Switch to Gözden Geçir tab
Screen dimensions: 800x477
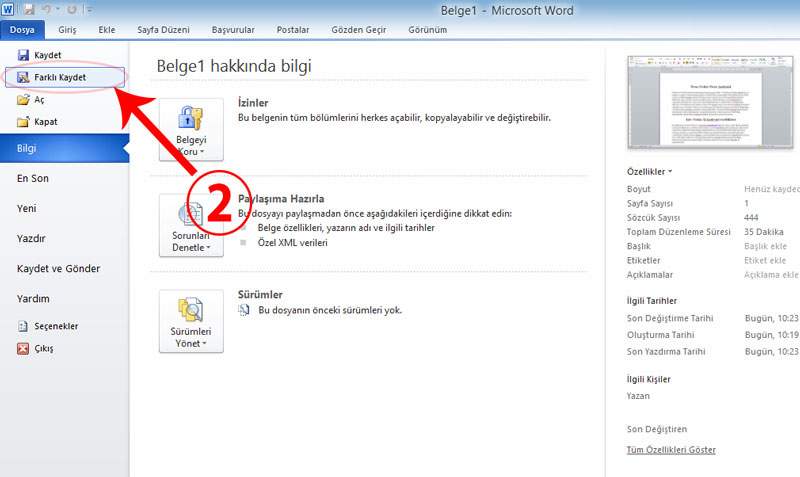coord(359,30)
